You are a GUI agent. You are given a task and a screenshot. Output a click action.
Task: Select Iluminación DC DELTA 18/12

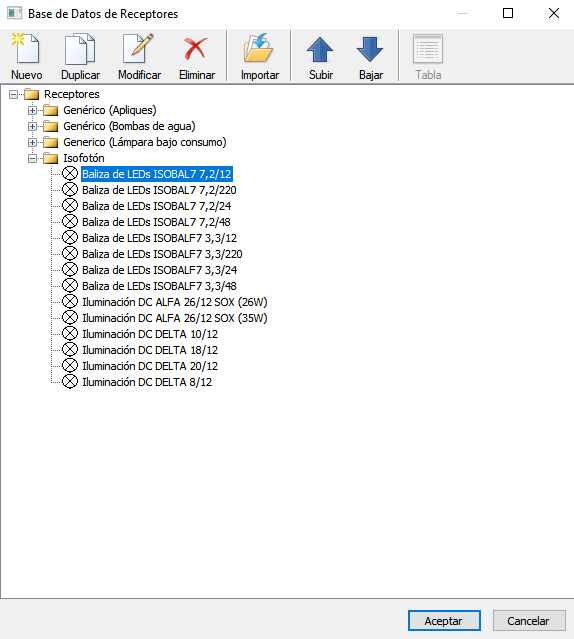[150, 350]
